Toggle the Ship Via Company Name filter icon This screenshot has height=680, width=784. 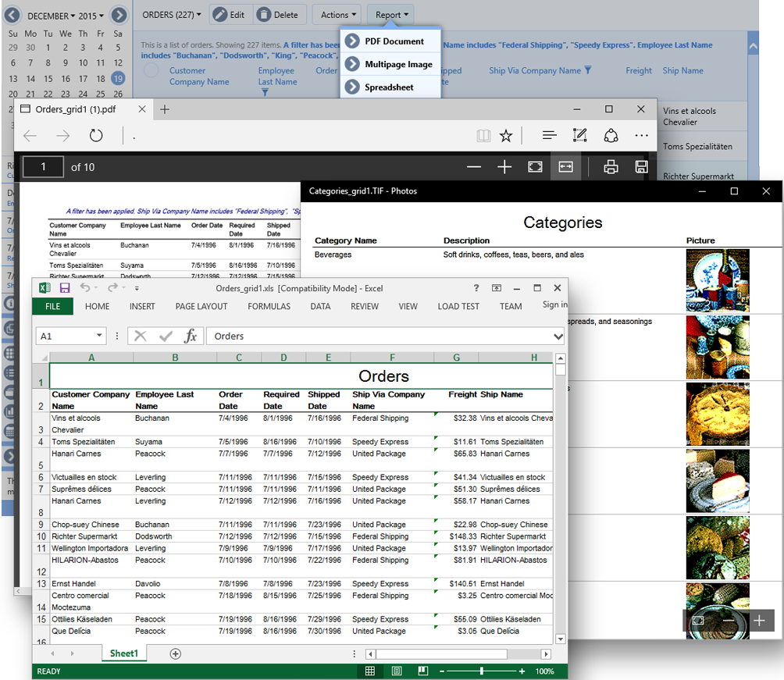pyautogui.click(x=588, y=70)
